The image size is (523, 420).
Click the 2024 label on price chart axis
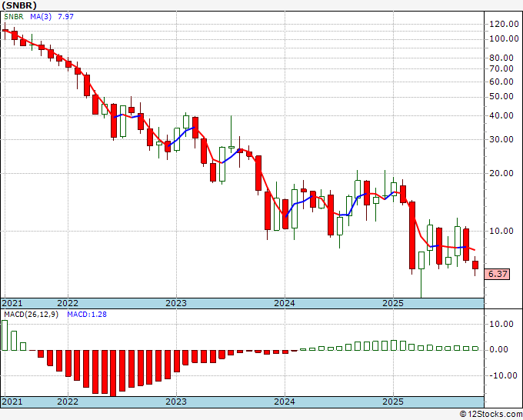click(x=285, y=303)
